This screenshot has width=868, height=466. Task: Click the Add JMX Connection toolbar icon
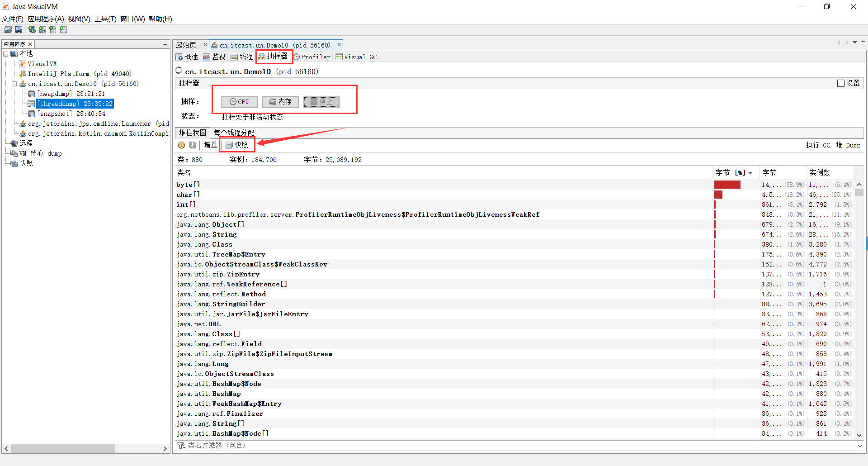42,30
